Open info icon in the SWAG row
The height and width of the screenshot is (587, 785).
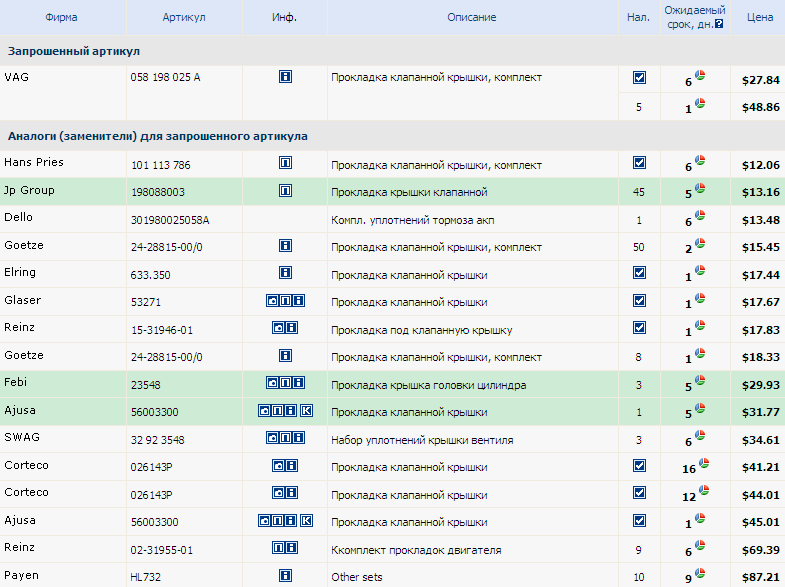(x=298, y=438)
